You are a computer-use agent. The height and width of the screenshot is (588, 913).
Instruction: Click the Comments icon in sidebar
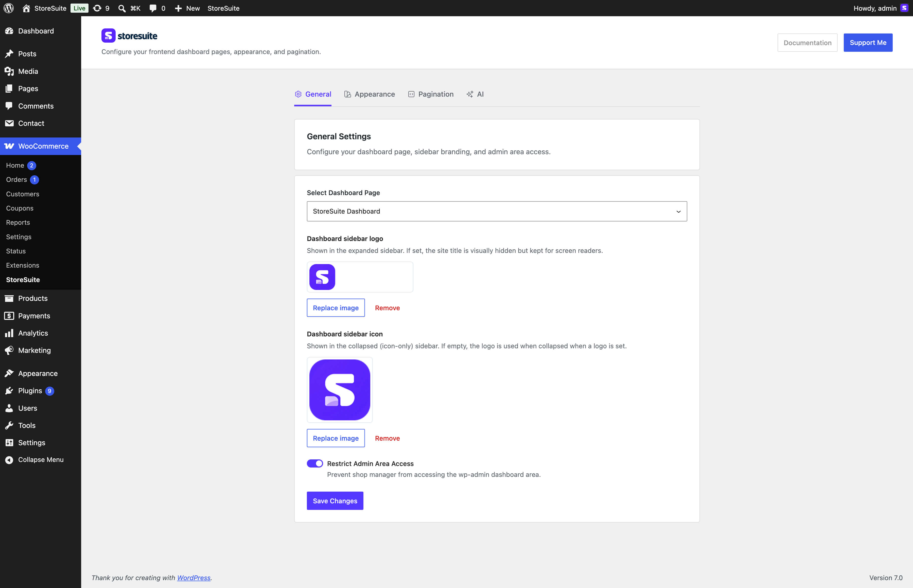coord(9,106)
